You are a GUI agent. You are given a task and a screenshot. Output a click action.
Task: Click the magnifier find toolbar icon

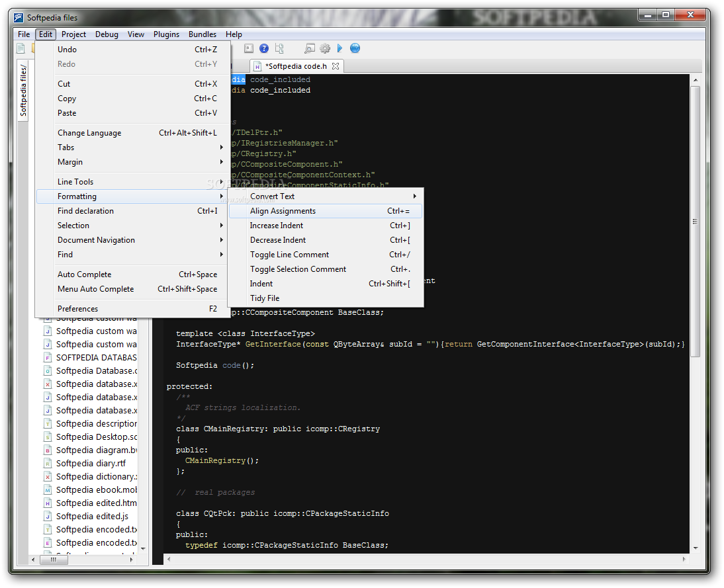point(309,48)
